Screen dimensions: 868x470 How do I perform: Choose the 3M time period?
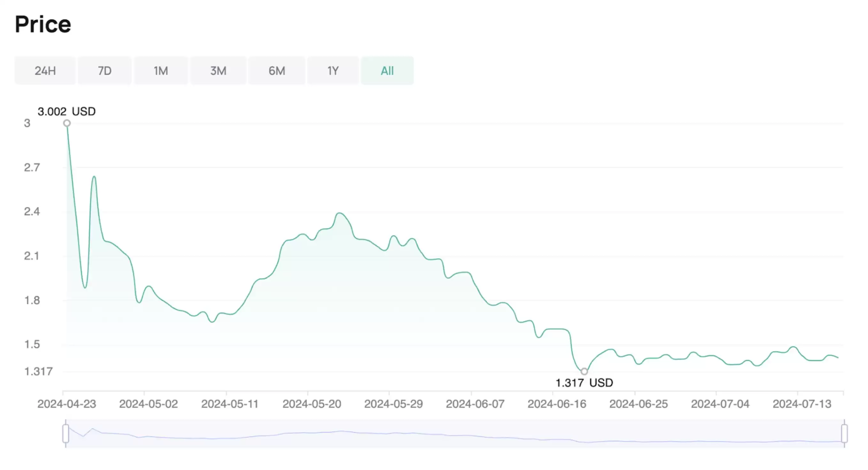218,70
